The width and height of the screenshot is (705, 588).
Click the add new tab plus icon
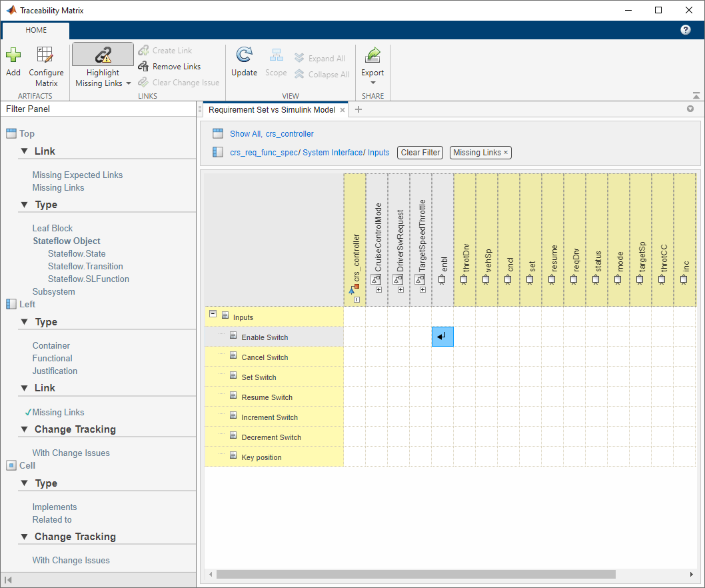coord(358,110)
